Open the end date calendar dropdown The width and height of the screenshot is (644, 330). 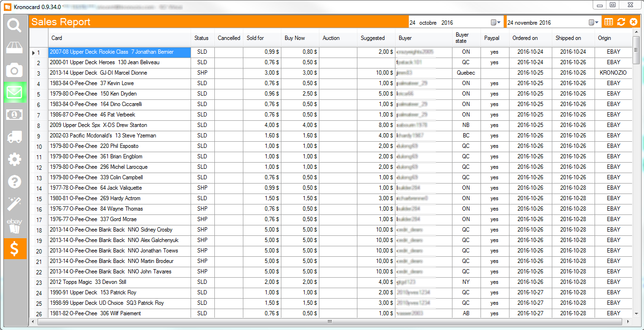(x=594, y=22)
